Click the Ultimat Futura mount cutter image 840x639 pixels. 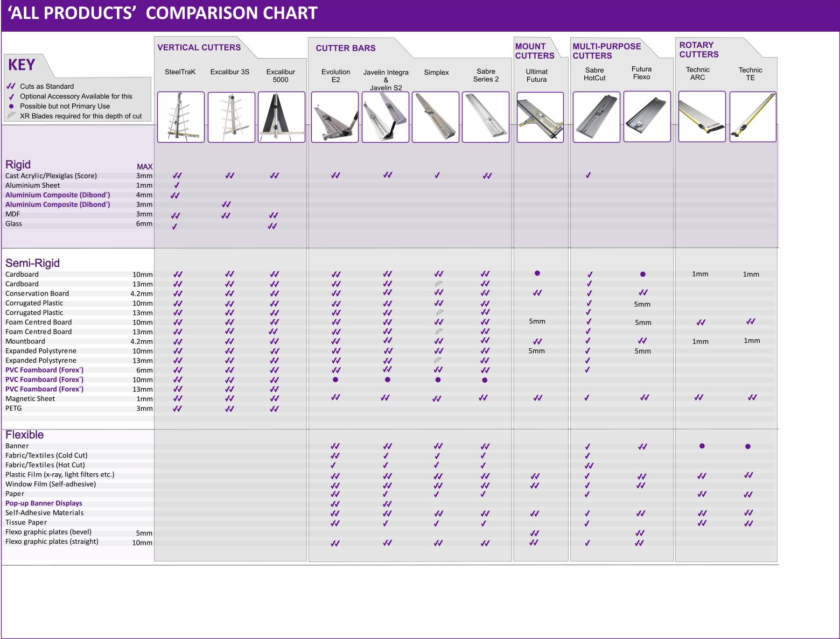pyautogui.click(x=540, y=117)
